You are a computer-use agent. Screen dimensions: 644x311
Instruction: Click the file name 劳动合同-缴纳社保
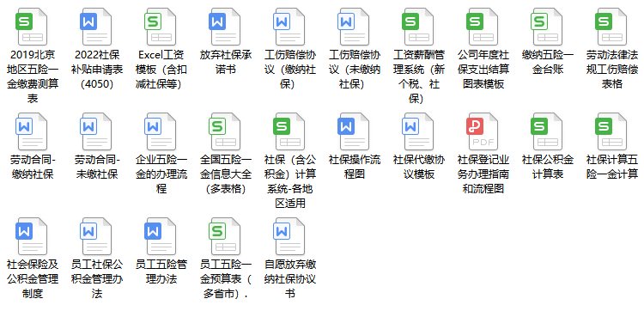33,167
